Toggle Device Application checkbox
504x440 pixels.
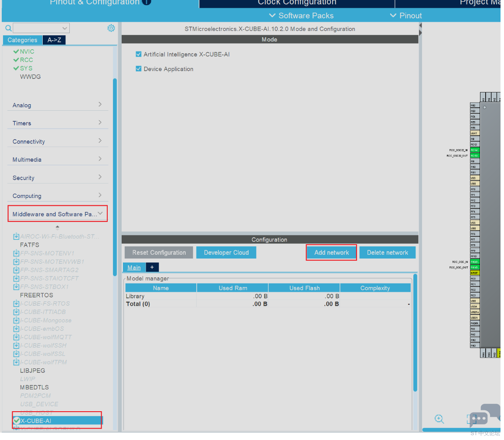(x=139, y=68)
